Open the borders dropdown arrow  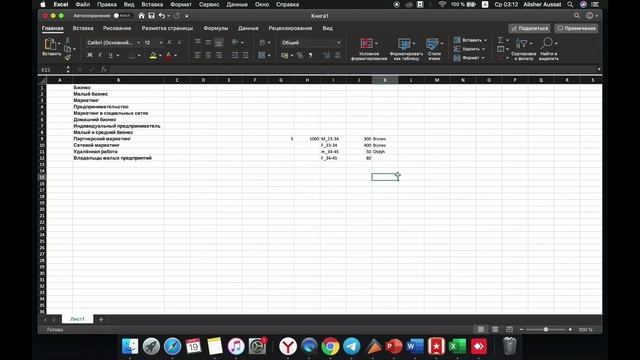(139, 56)
